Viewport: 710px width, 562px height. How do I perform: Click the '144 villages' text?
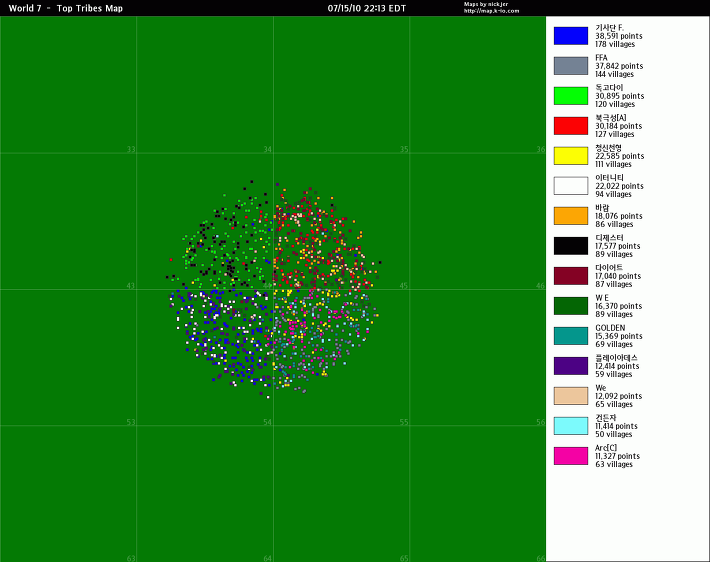coord(614,74)
